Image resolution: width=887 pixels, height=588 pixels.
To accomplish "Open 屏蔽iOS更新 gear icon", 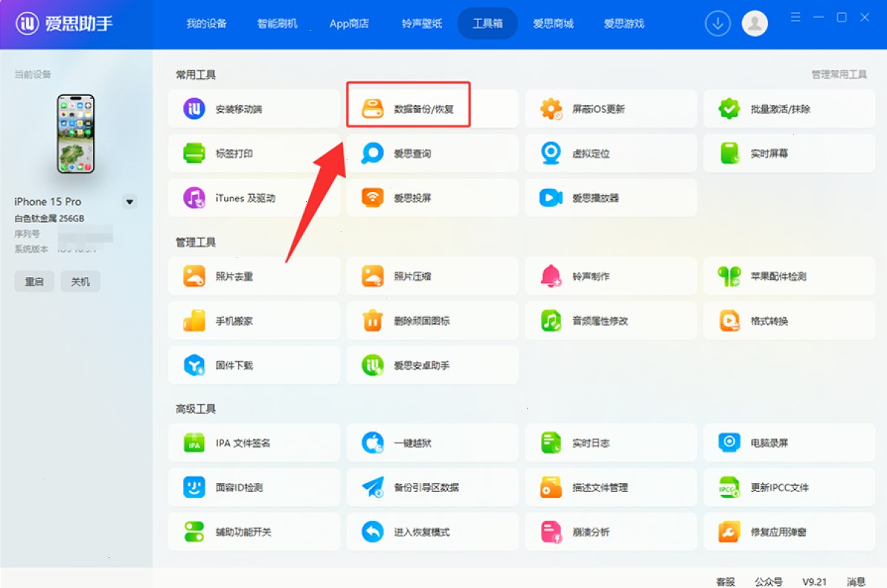I will 551,109.
